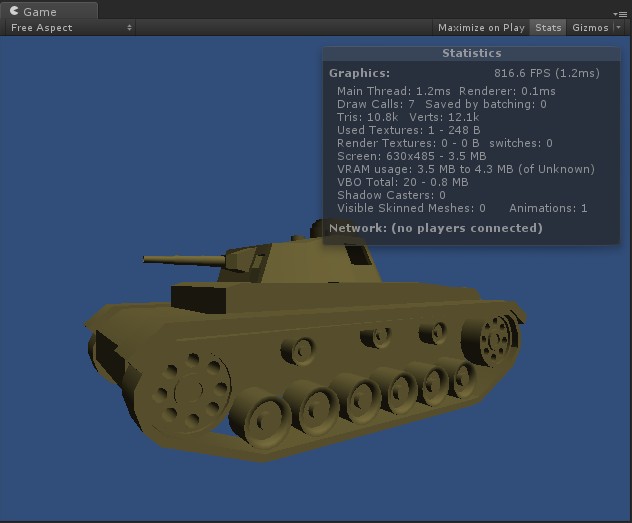The width and height of the screenshot is (632, 523).
Task: Click the 'Tris: 10.8k' stat
Action: pyautogui.click(x=367, y=117)
